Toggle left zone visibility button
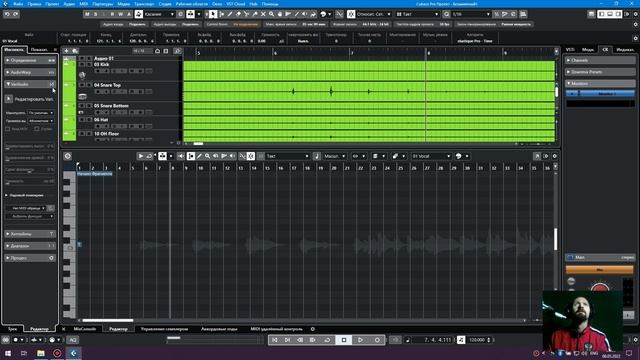Viewport: 640px width, 360px height. pyautogui.click(x=601, y=14)
